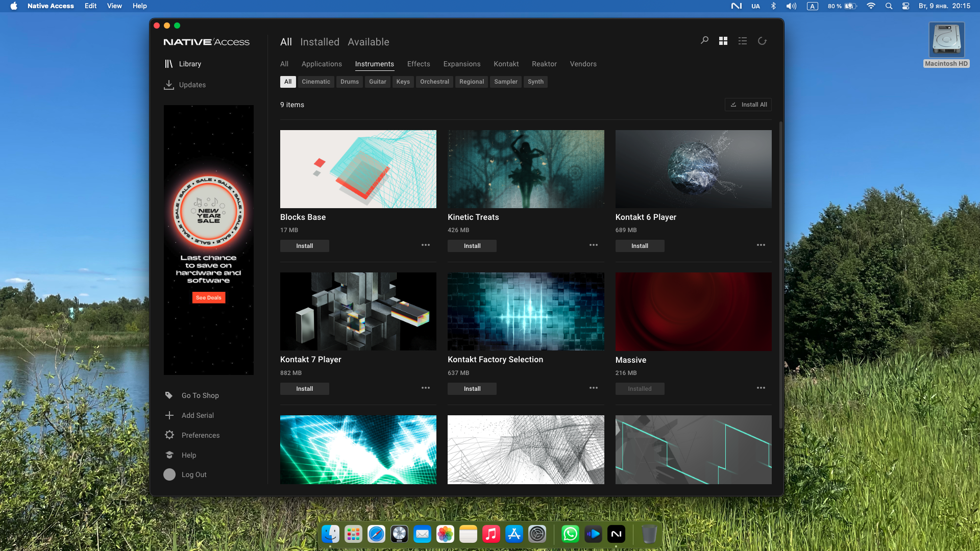
Task: Filter instruments by Synth
Action: click(535, 82)
